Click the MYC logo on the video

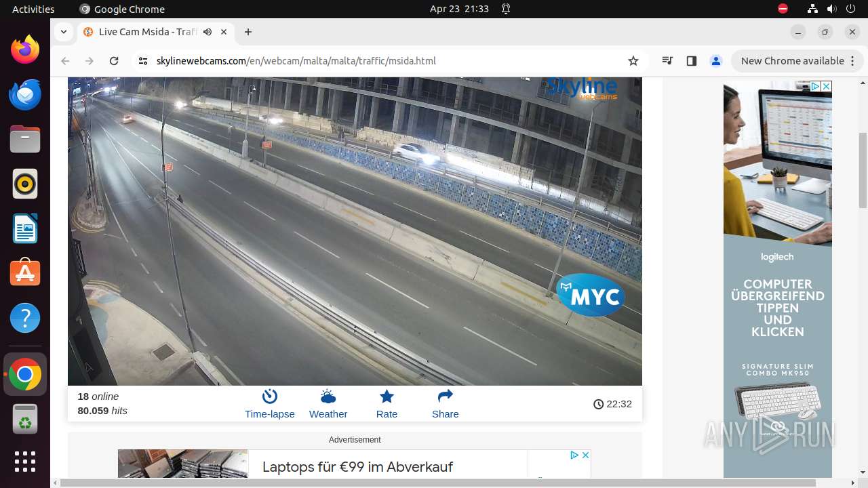pyautogui.click(x=591, y=296)
